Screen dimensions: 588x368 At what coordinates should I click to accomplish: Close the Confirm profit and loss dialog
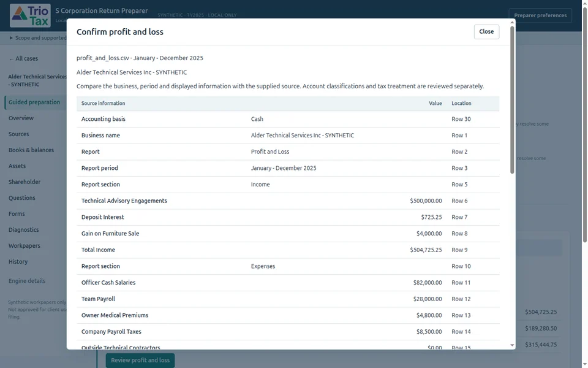pyautogui.click(x=486, y=31)
